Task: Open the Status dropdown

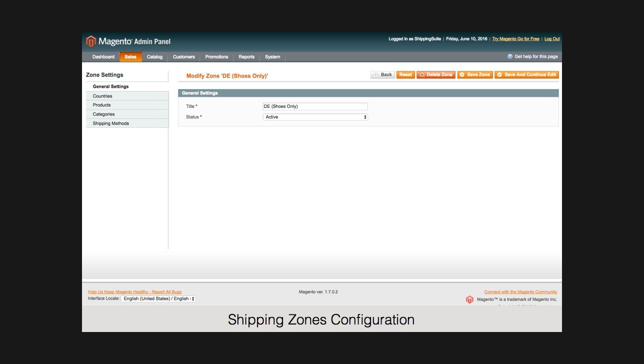Action: tap(315, 117)
